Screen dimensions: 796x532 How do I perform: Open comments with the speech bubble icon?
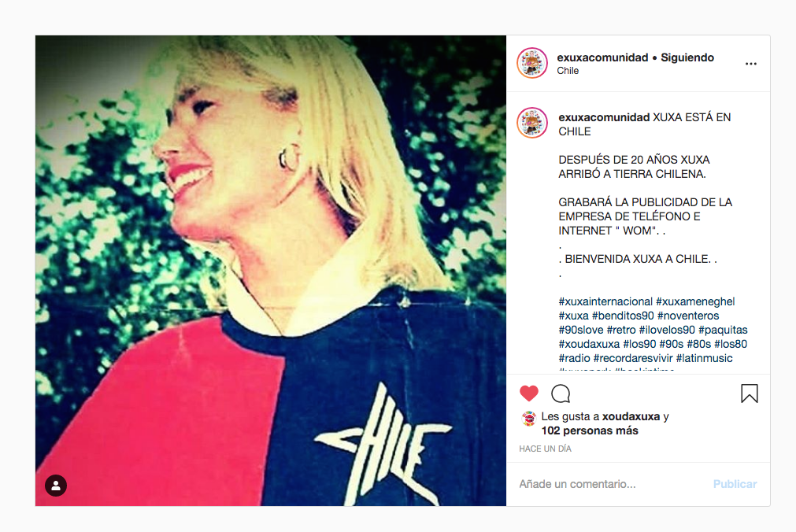(x=561, y=393)
